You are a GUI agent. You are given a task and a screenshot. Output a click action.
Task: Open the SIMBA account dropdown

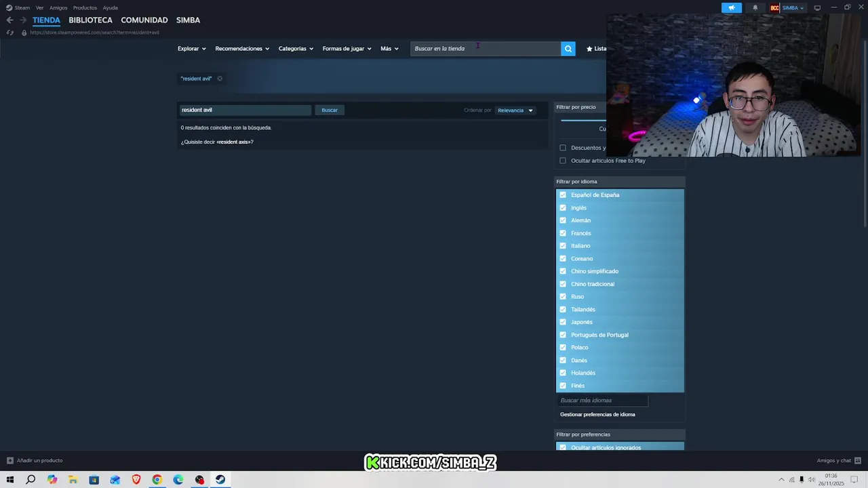(793, 8)
